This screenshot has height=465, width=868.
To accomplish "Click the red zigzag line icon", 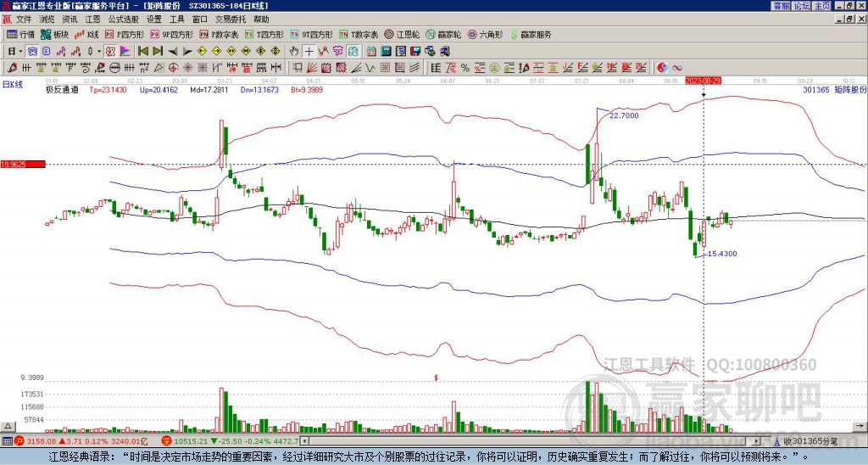I will 323,52.
